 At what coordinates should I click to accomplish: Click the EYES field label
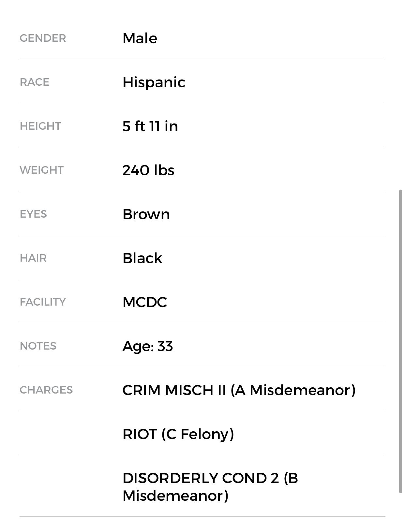(33, 214)
